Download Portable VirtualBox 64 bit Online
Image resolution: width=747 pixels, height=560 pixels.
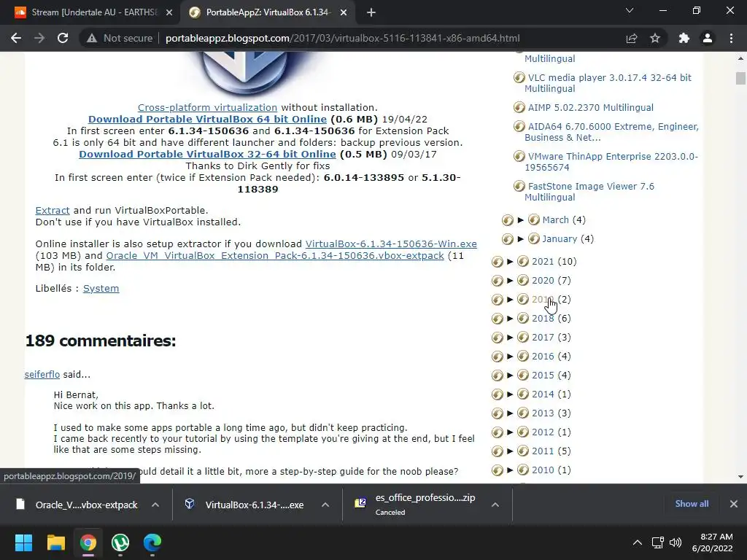coord(207,119)
